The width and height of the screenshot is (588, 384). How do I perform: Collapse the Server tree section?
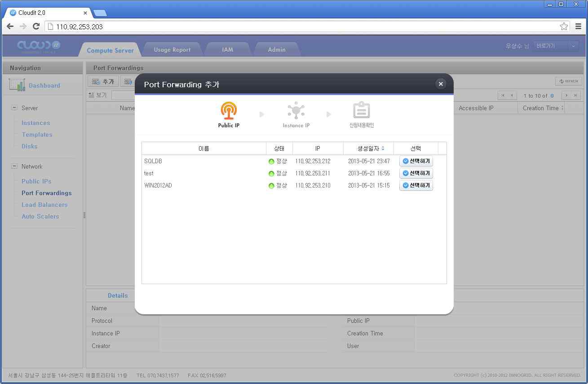14,108
